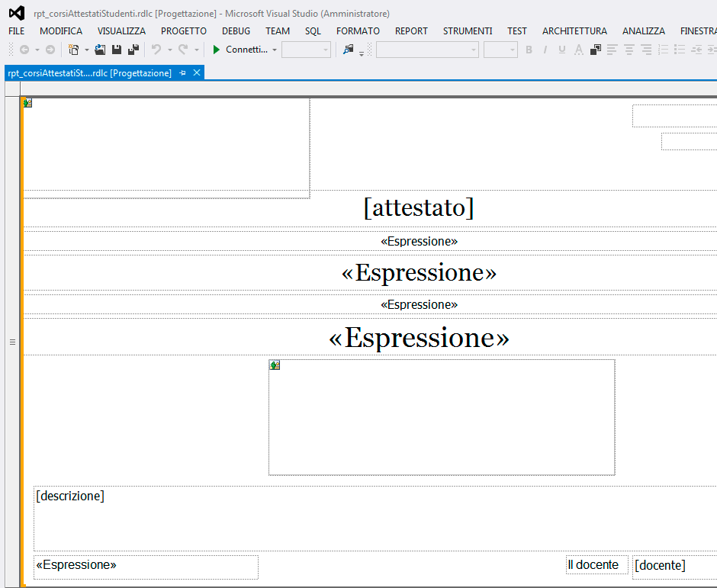Select the [descrizione] text box

(x=375, y=519)
